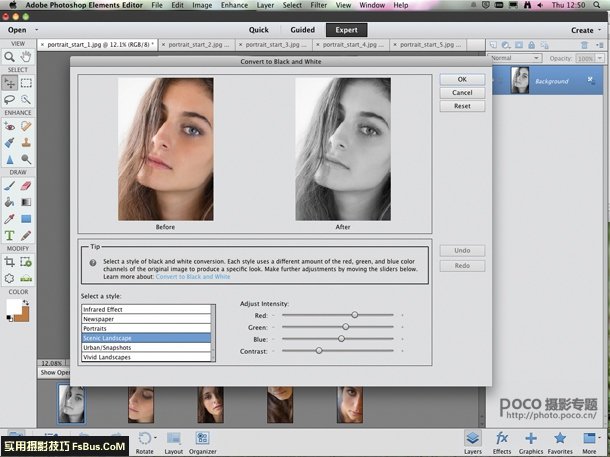Image resolution: width=610 pixels, height=457 pixels.
Task: Open the Organizer from the bottom bar
Action: 202,440
